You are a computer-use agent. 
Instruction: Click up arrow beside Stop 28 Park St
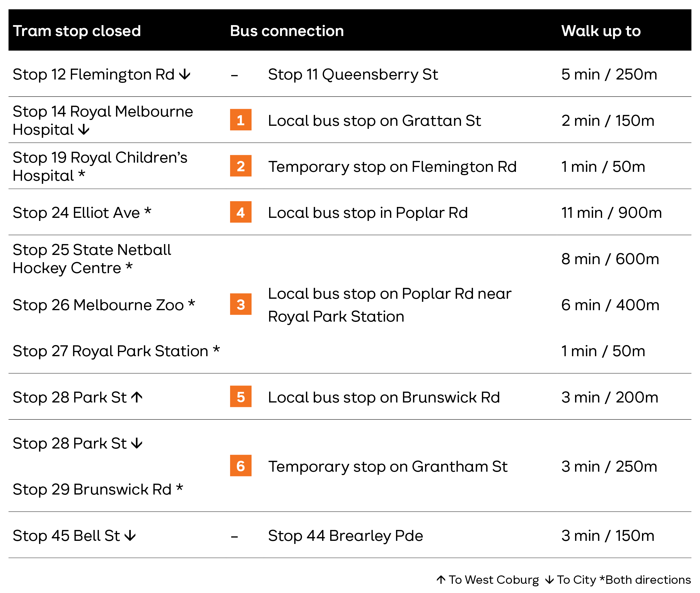(x=137, y=397)
